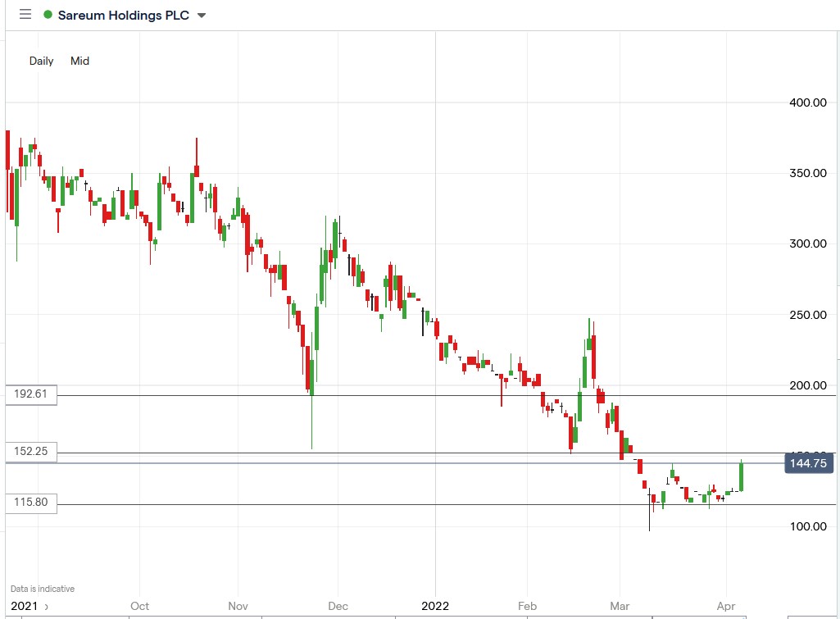Click the green market-open status dot

pos(48,14)
